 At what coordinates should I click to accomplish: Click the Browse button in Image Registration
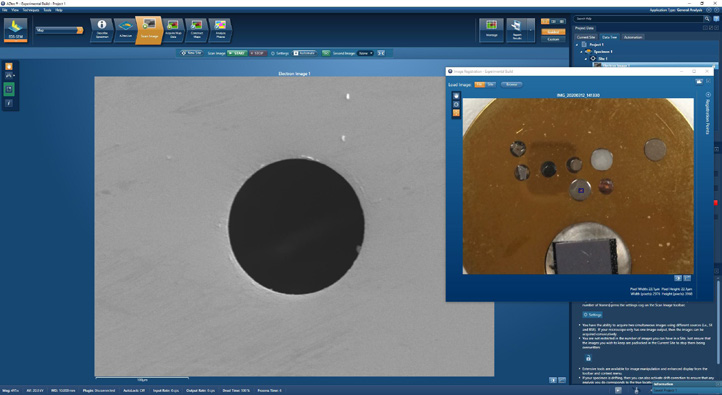coord(512,85)
